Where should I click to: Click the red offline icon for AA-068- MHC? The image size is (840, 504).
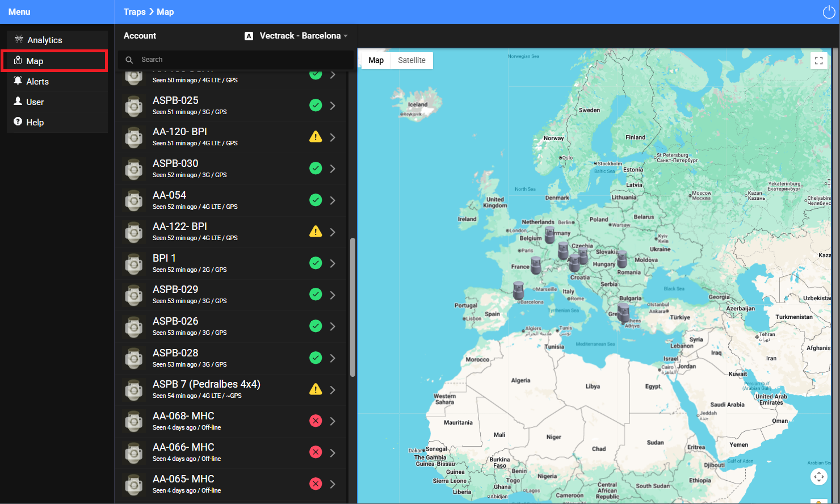point(316,421)
